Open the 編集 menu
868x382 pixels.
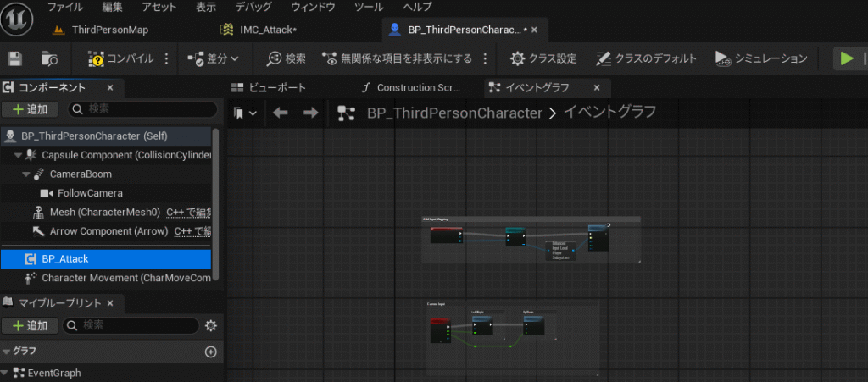[x=113, y=7]
